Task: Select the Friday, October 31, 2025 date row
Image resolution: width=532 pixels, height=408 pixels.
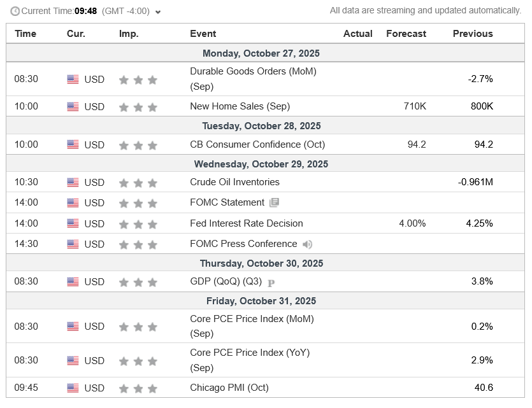Action: (265, 301)
